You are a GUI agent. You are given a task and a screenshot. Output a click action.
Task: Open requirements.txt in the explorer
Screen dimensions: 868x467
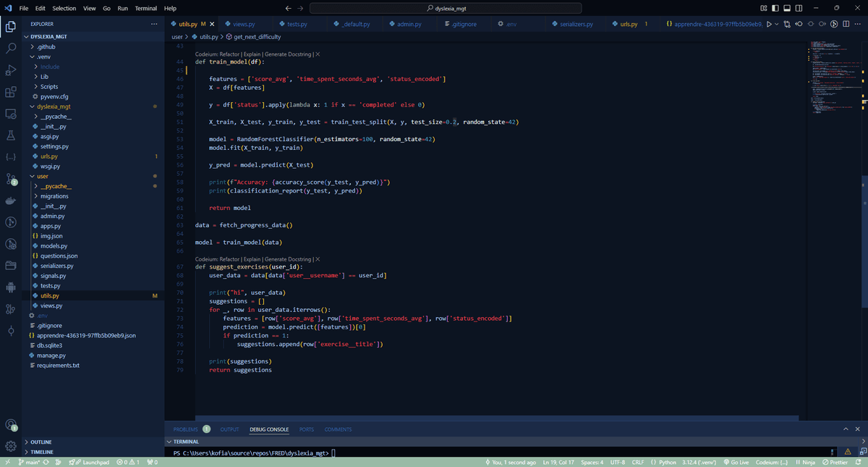coord(94,366)
